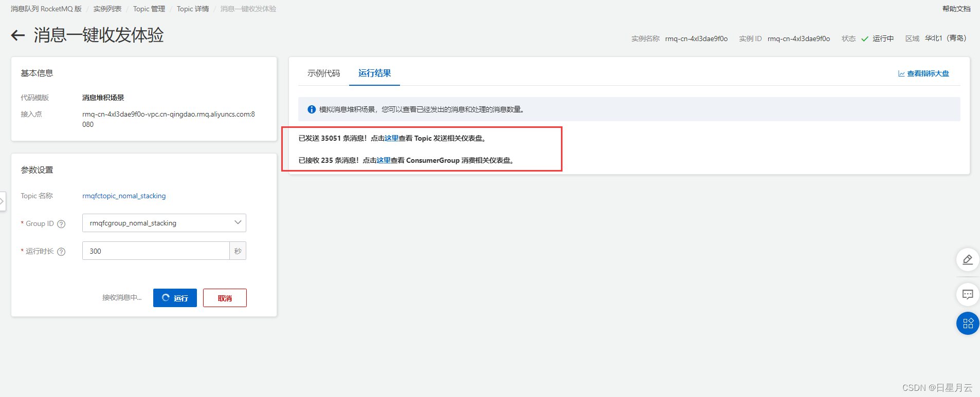Click the 实例 ID value rmq-cn-4xl3dae9f0o

click(798, 39)
